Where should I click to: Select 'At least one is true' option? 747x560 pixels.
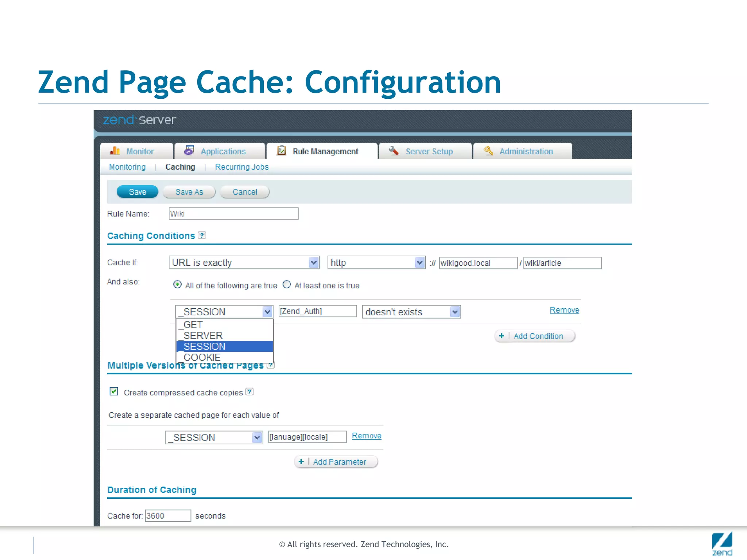point(287,284)
